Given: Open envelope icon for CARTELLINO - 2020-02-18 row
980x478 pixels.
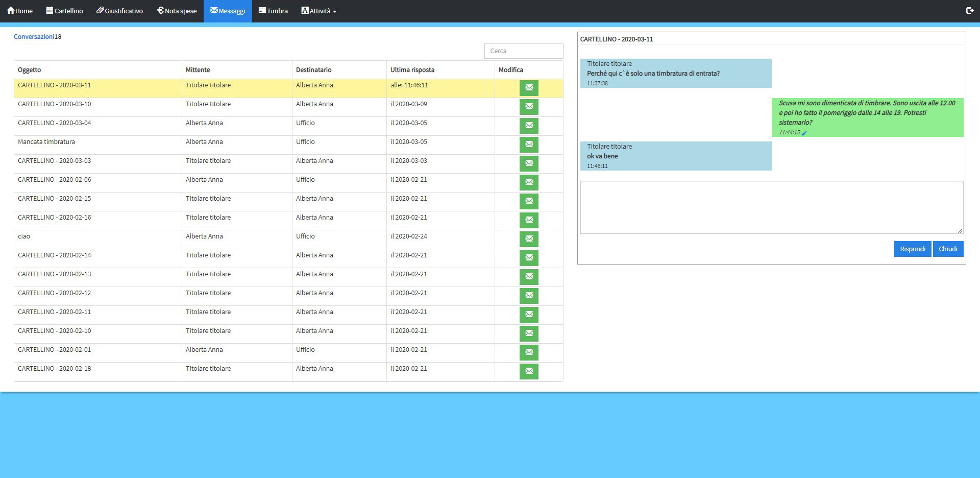Looking at the screenshot, I should [x=529, y=371].
